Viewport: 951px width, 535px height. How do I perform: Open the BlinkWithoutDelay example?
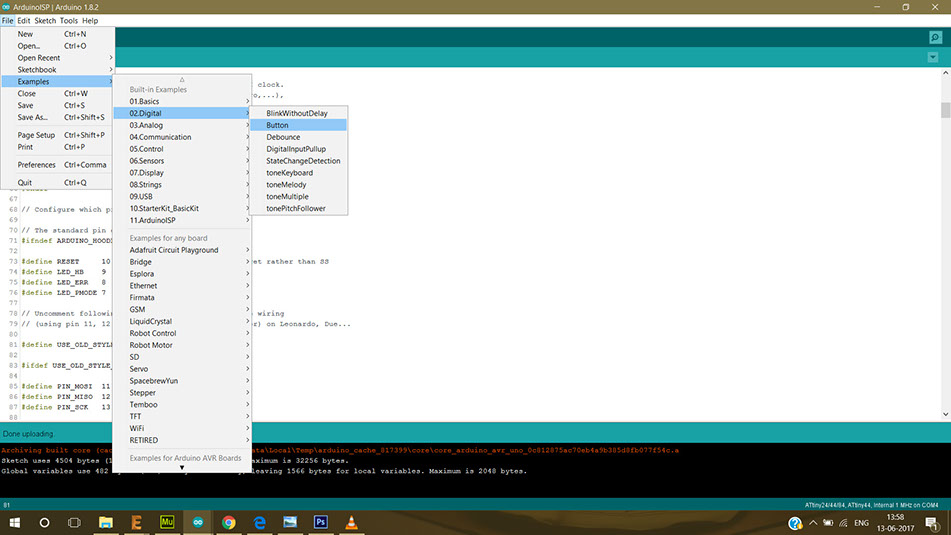(299, 113)
